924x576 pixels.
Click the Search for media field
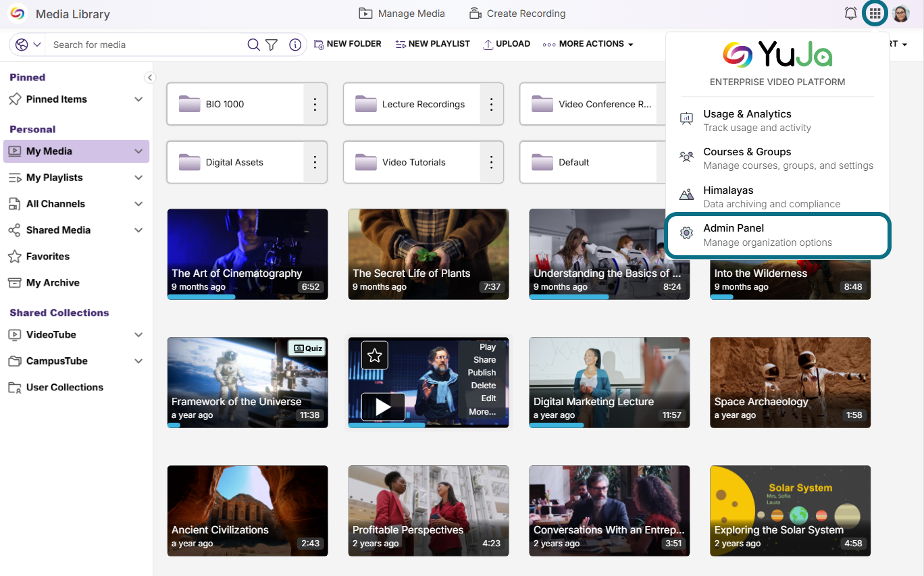pos(145,45)
